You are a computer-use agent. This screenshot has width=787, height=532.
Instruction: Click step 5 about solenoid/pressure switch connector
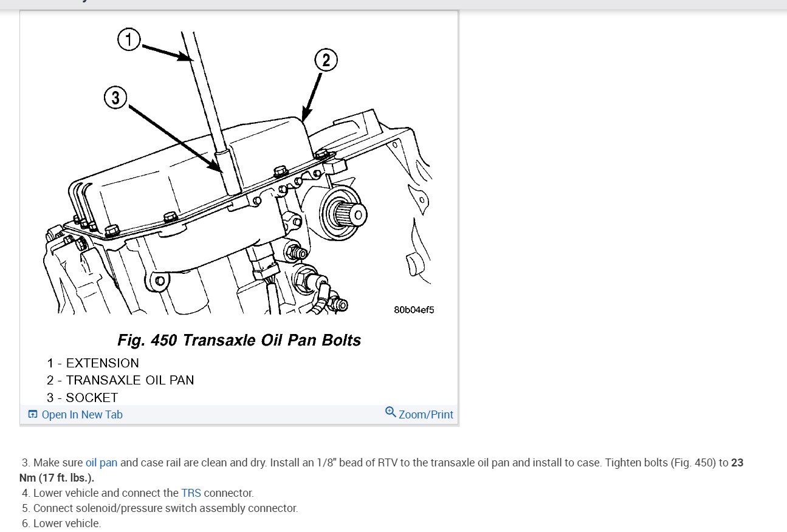pos(160,508)
